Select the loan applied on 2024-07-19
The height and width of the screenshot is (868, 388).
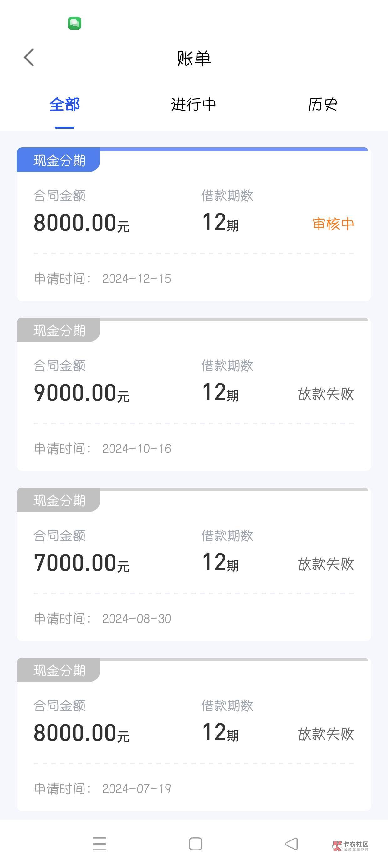tap(194, 735)
